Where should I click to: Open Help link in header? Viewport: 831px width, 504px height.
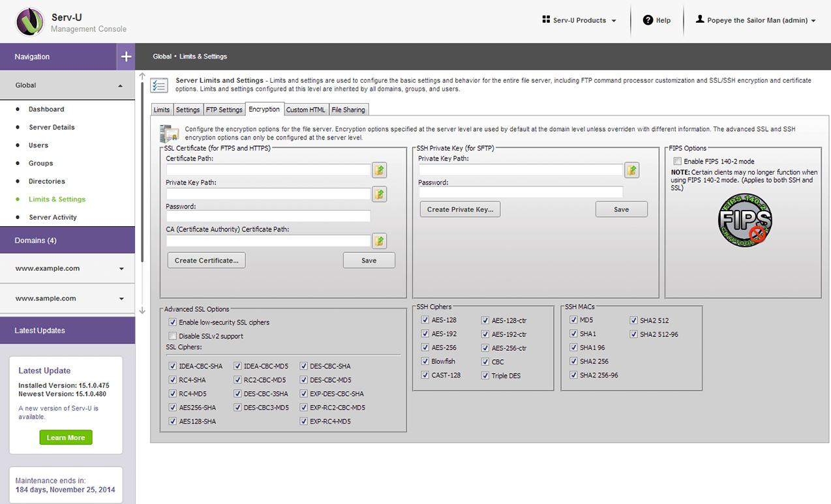[657, 20]
